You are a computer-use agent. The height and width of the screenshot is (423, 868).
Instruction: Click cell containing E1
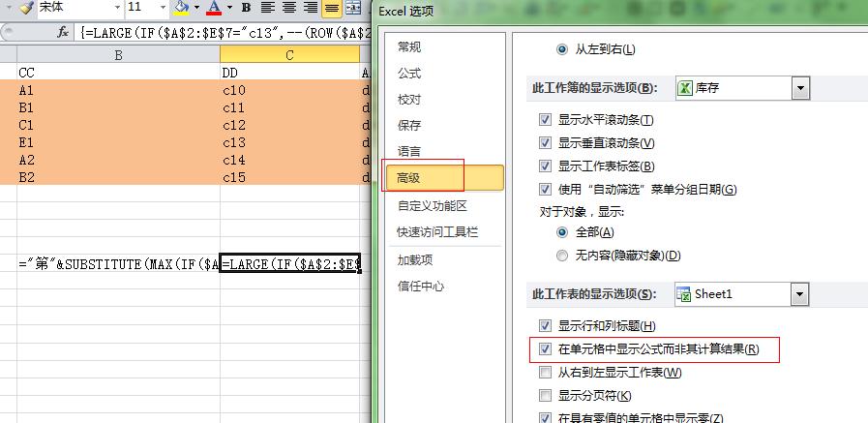coord(118,142)
